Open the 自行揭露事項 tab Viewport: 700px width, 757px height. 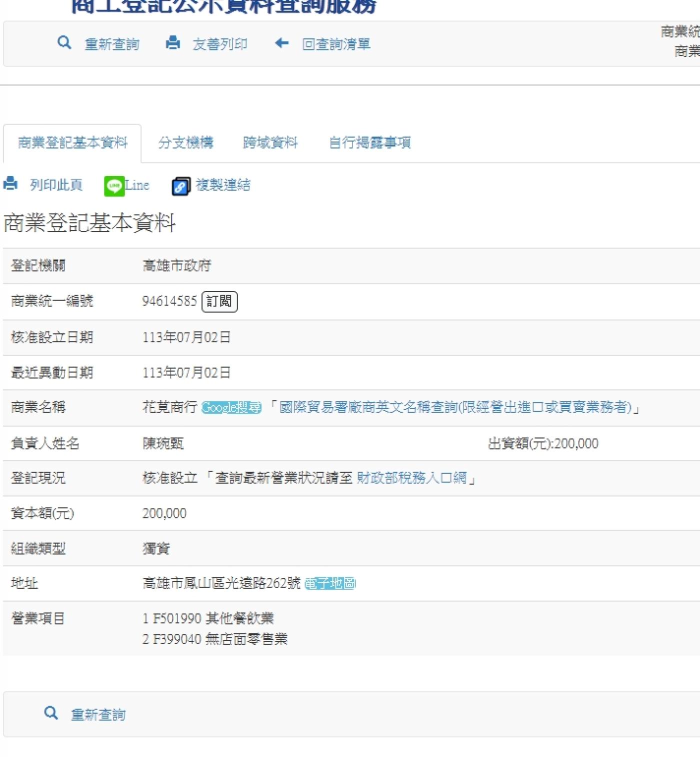point(369,143)
